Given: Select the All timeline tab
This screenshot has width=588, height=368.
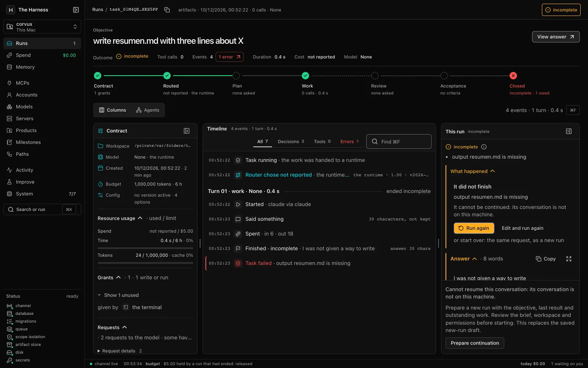Looking at the screenshot, I should (x=263, y=141).
